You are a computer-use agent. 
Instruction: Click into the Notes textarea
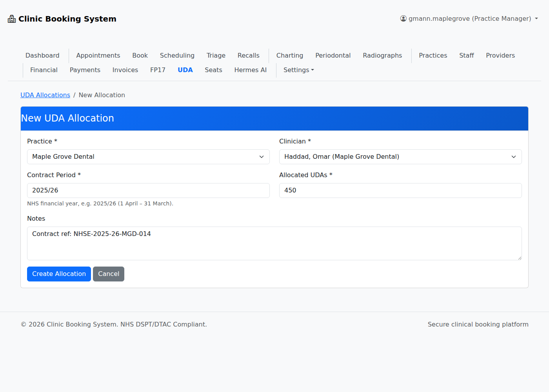pyautogui.click(x=274, y=243)
